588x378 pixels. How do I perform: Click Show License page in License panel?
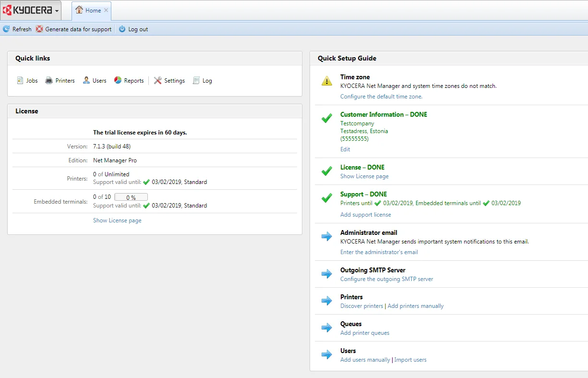(x=117, y=220)
